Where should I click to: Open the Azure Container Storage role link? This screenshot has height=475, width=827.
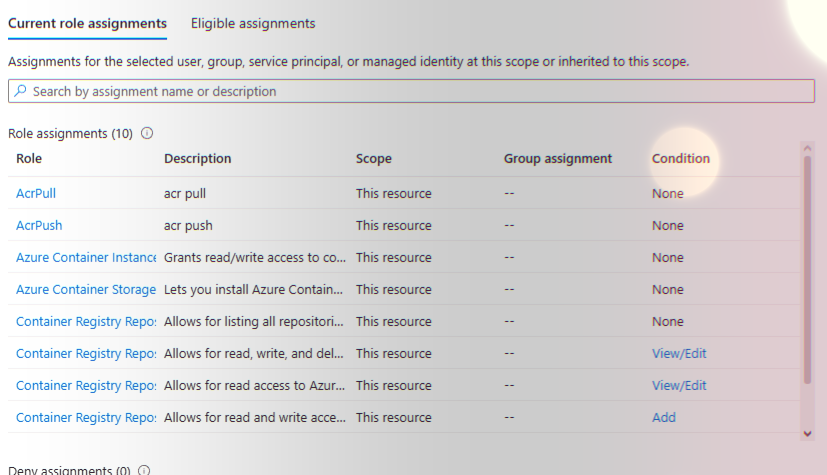click(x=86, y=289)
